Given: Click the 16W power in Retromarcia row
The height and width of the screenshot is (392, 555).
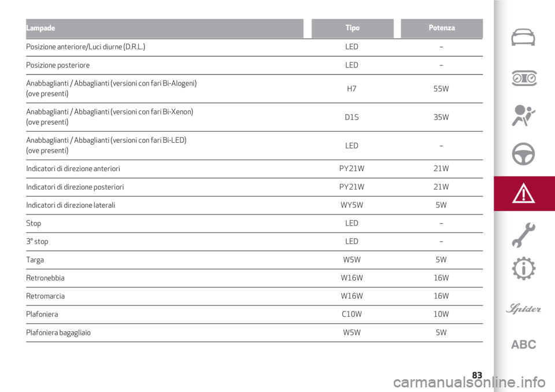Looking at the screenshot, I should pos(441,296).
